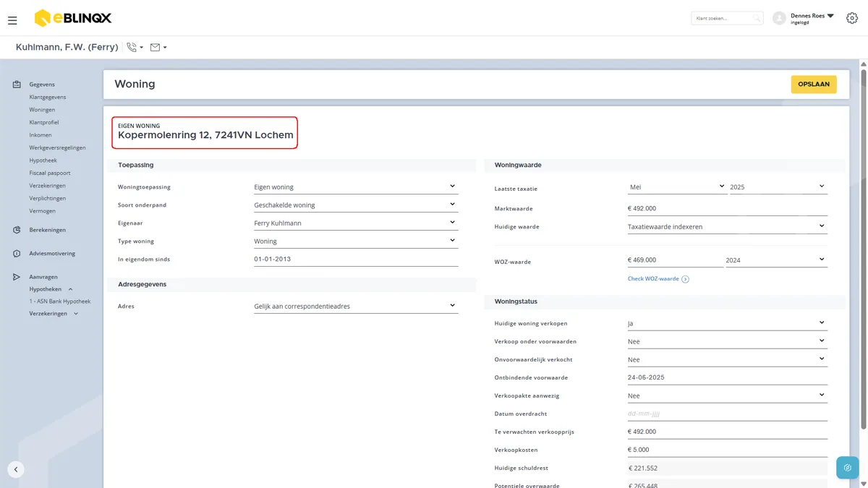
Task: Expand the Verzekeringen section under Aanvragen
Action: pos(76,314)
